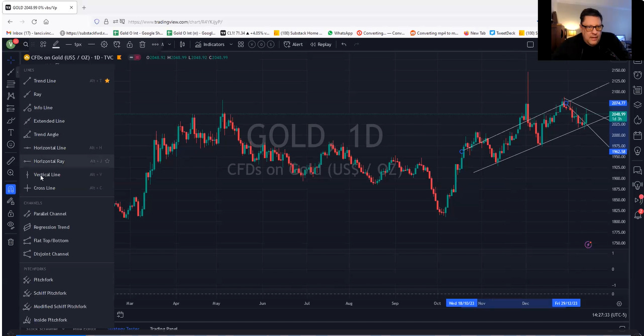Open the go to date calendar icon
The image size is (644, 336).
coord(120,315)
